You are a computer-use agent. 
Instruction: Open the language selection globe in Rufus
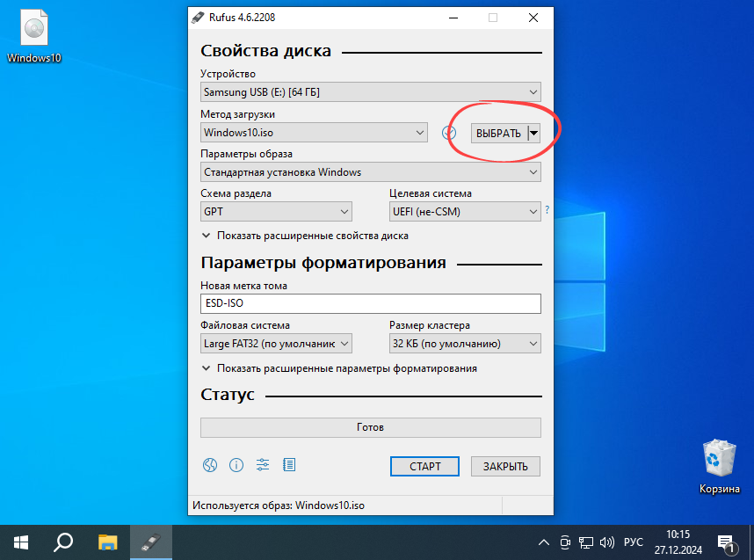pyautogui.click(x=210, y=465)
